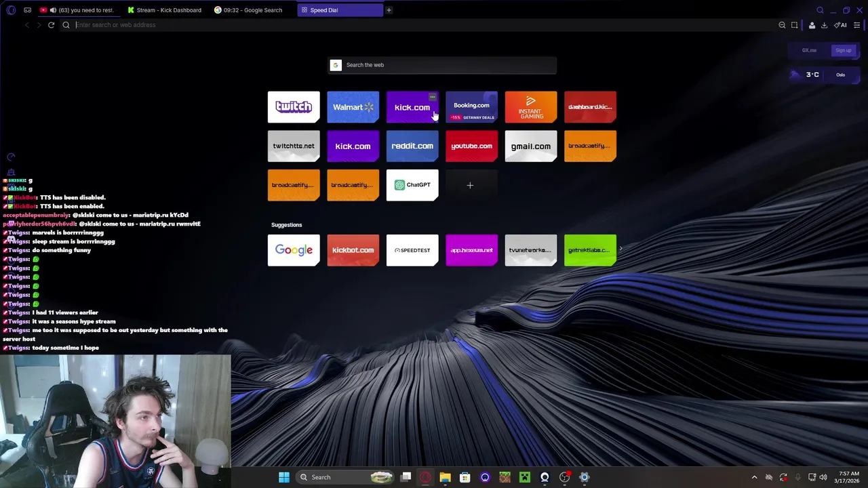Go back with the back arrow
This screenshot has width=868, height=488.
click(27, 25)
